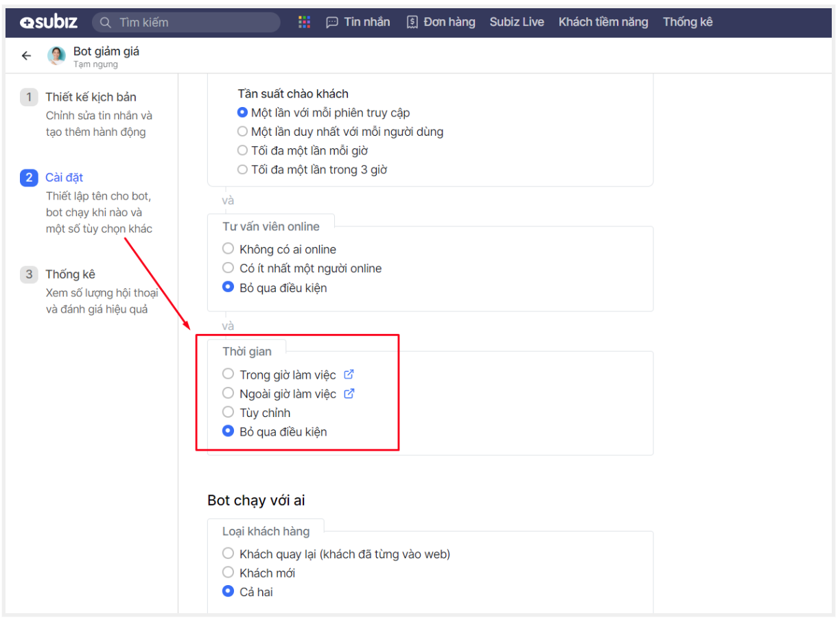Choose Khách mới customer type

[229, 572]
